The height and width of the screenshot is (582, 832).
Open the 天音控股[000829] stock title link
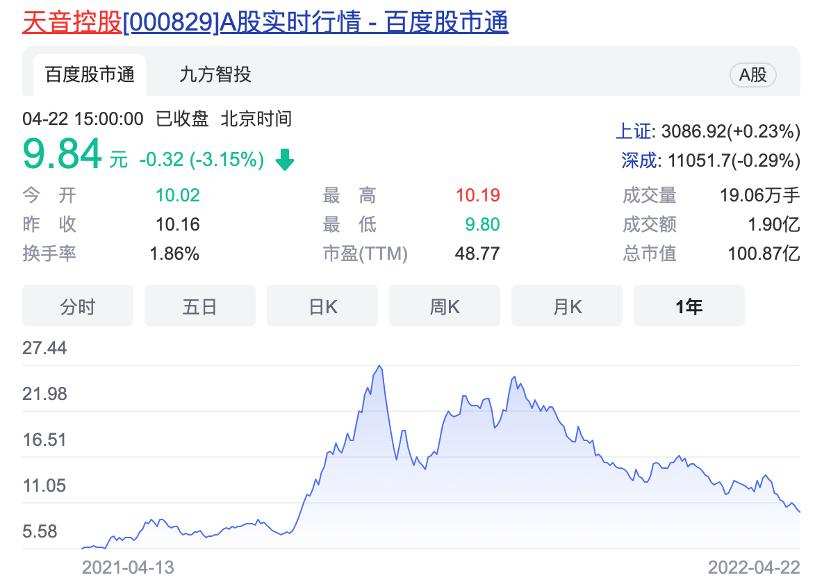[265, 23]
